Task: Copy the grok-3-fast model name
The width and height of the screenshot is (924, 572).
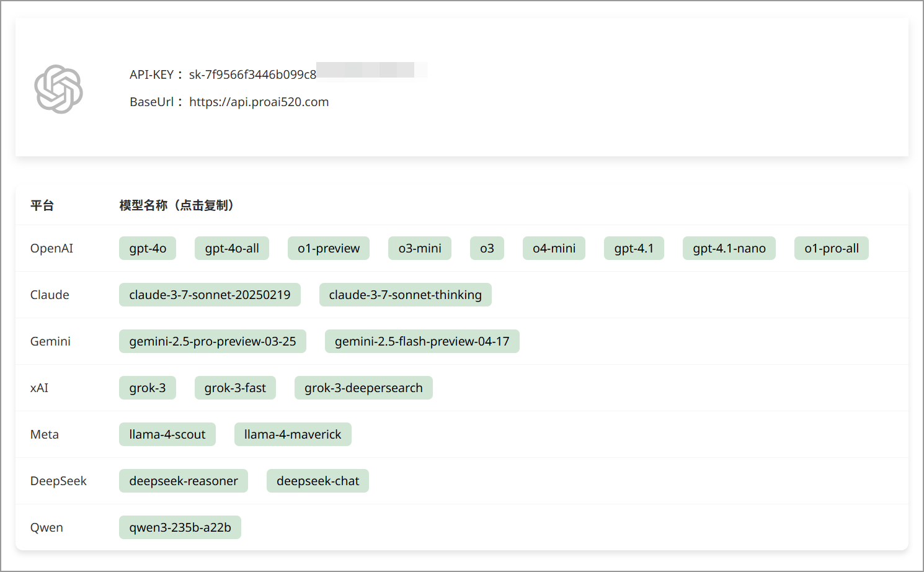Action: (x=235, y=388)
